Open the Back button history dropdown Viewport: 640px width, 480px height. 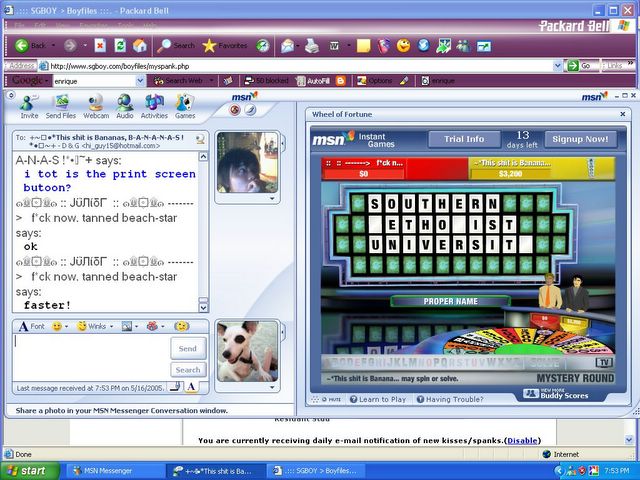(53, 45)
